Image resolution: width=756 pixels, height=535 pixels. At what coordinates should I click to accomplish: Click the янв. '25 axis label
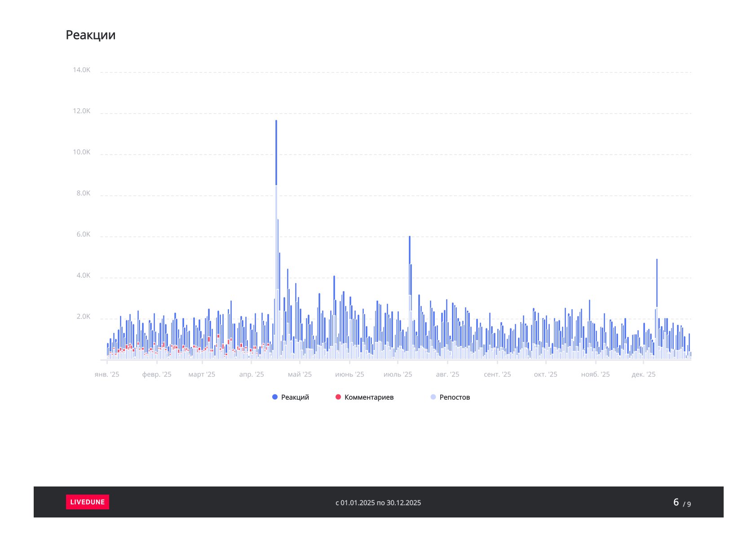click(107, 375)
